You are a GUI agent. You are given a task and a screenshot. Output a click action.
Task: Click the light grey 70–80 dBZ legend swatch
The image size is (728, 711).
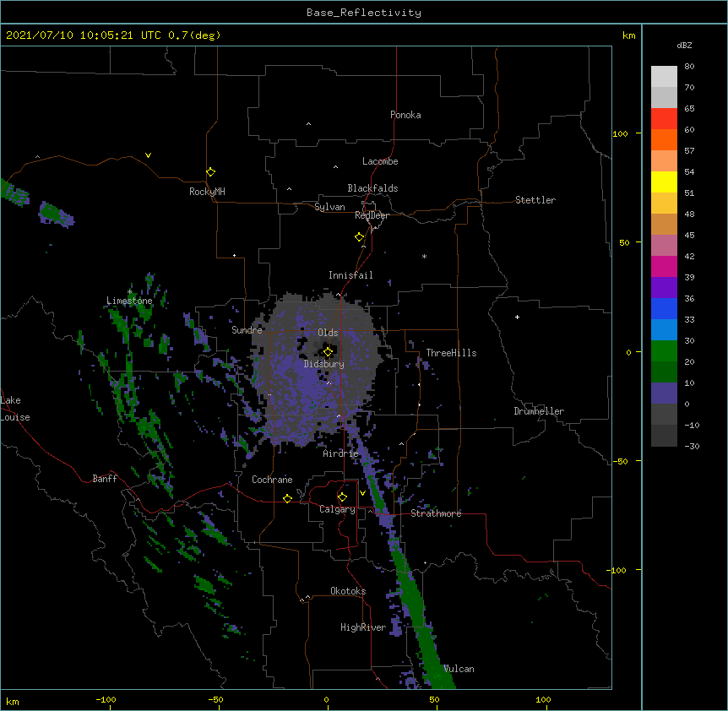coord(664,77)
